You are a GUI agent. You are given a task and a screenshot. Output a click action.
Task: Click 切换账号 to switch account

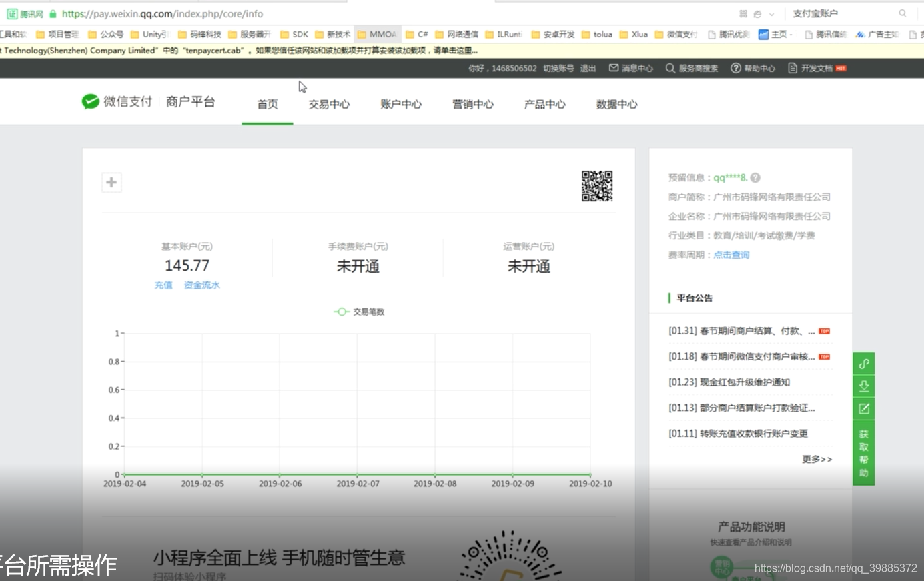558,68
